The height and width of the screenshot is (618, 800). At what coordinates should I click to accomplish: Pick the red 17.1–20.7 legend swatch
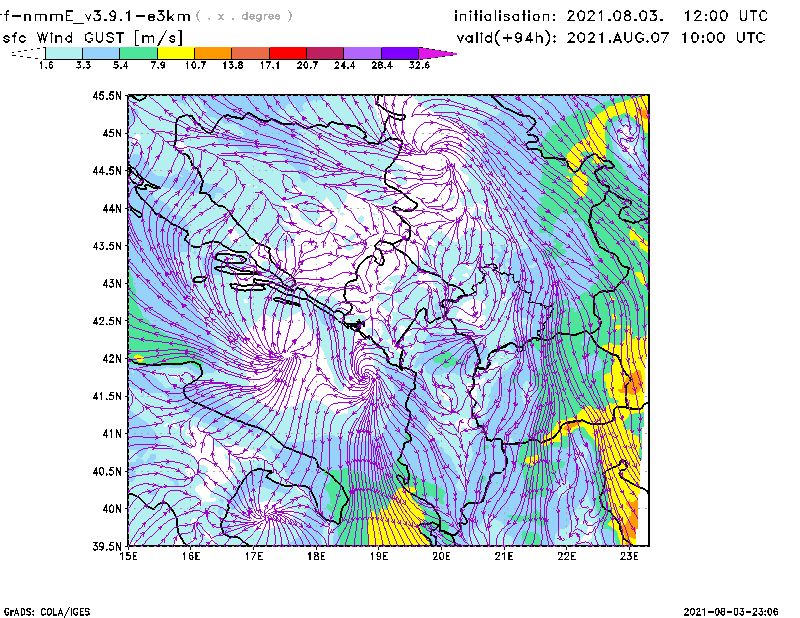coord(288,53)
